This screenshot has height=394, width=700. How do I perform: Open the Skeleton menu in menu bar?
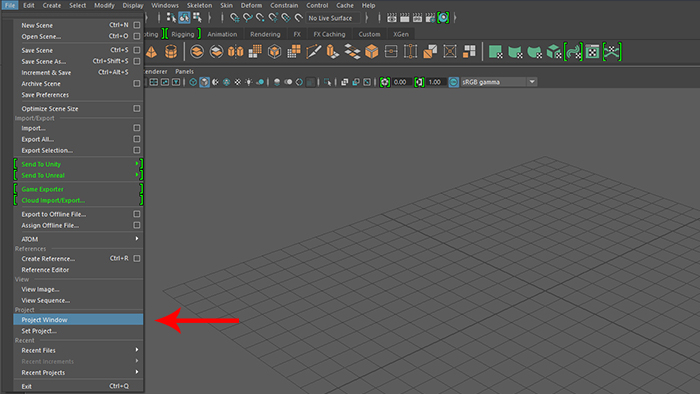click(199, 5)
